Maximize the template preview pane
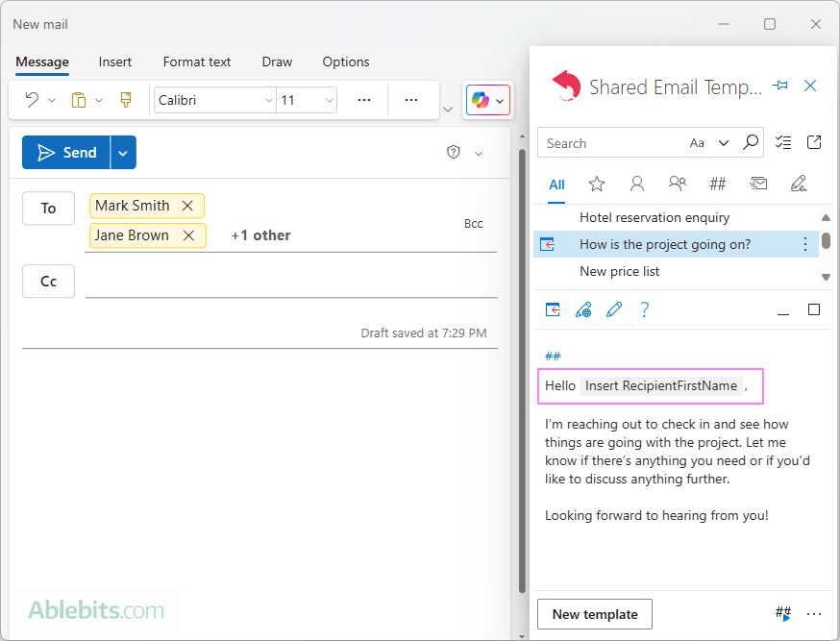This screenshot has height=641, width=840. click(814, 309)
